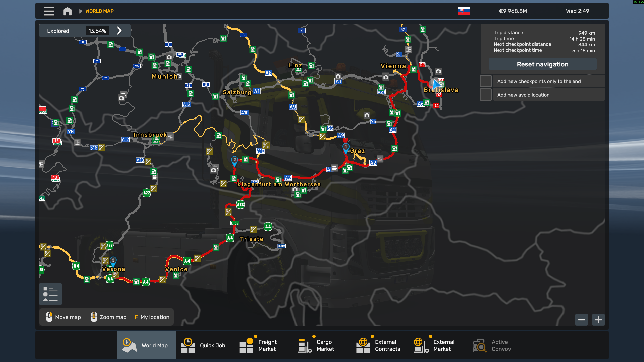This screenshot has width=644, height=362.
Task: Click the blue player location arrow at Bratislava
Action: point(436,84)
